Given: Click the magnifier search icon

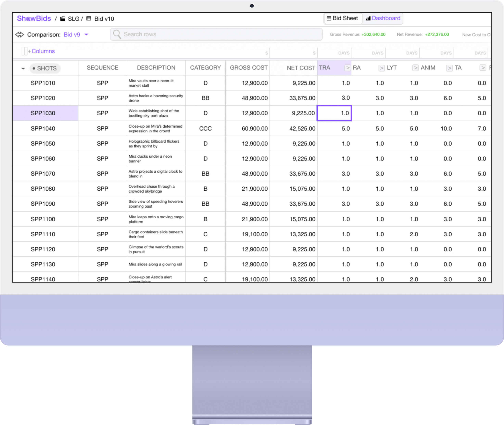Looking at the screenshot, I should click(x=117, y=34).
